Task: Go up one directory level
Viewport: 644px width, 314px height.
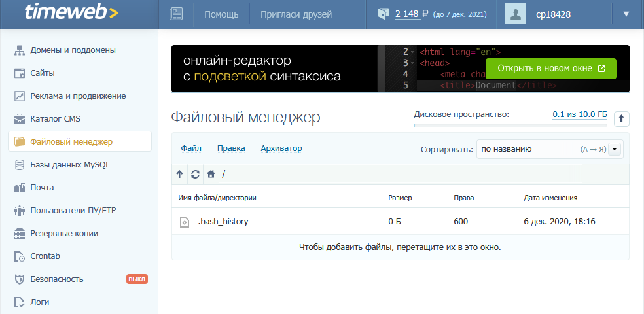Action: (179, 175)
